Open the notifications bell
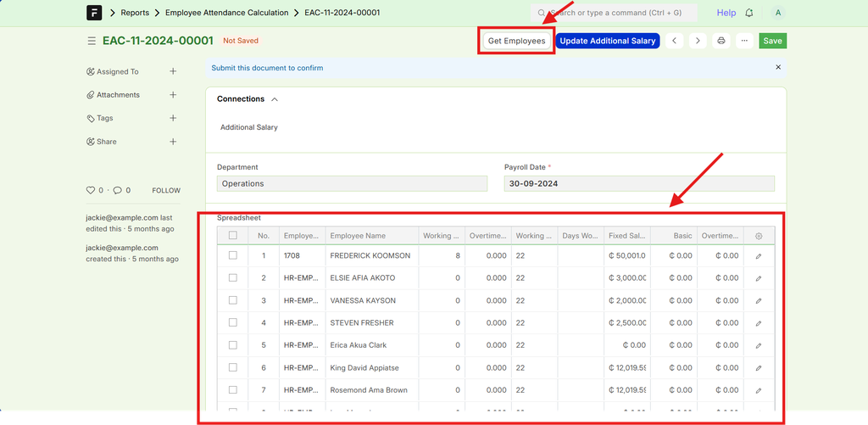This screenshot has width=868, height=425. point(749,13)
